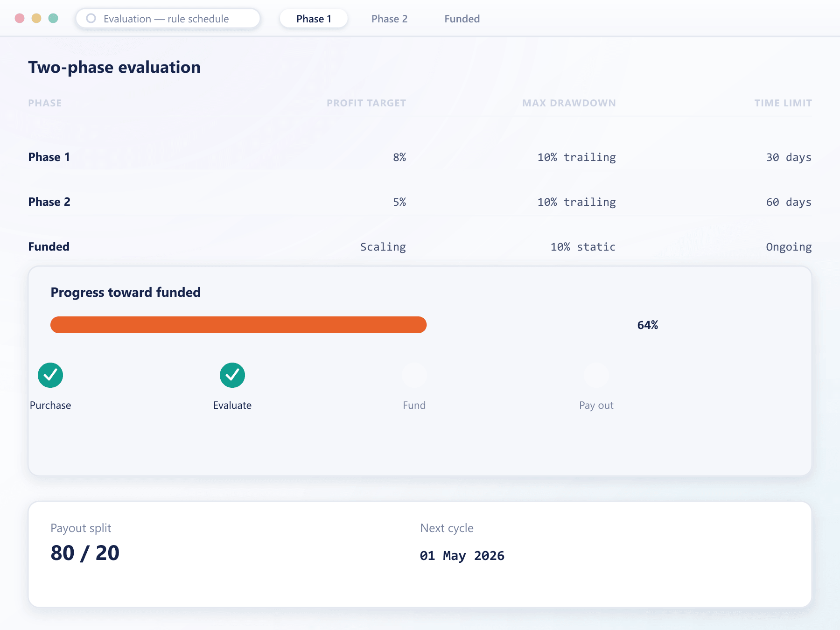This screenshot has height=630, width=840.
Task: Click the Evaluate step green checkmark
Action: tap(232, 375)
